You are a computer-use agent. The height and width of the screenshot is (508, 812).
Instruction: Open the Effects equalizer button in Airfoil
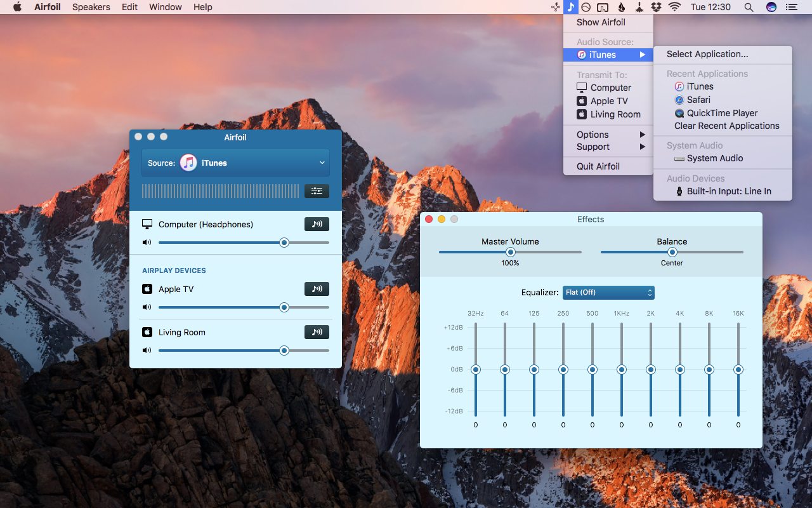317,191
